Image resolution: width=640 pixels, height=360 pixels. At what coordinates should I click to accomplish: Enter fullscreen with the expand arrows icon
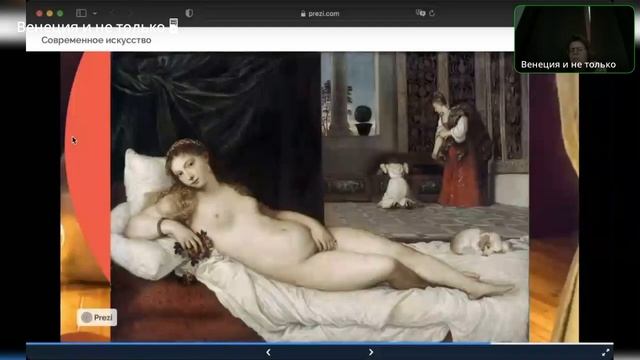(606, 352)
